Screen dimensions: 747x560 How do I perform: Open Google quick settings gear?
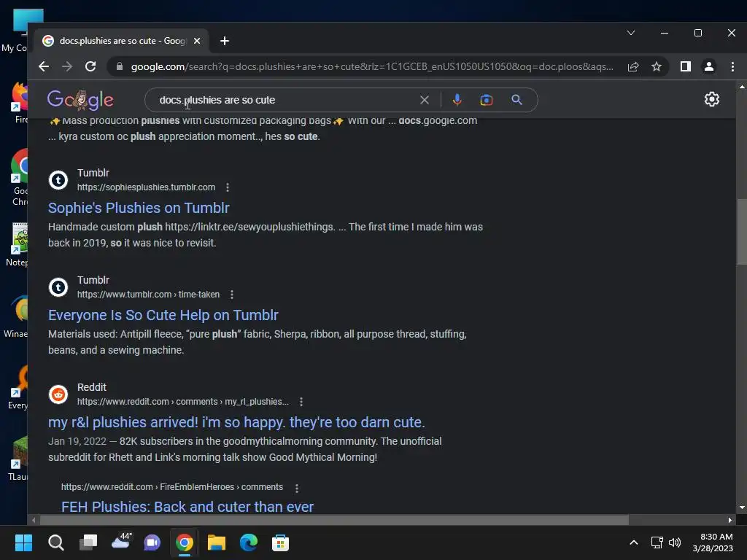click(712, 99)
